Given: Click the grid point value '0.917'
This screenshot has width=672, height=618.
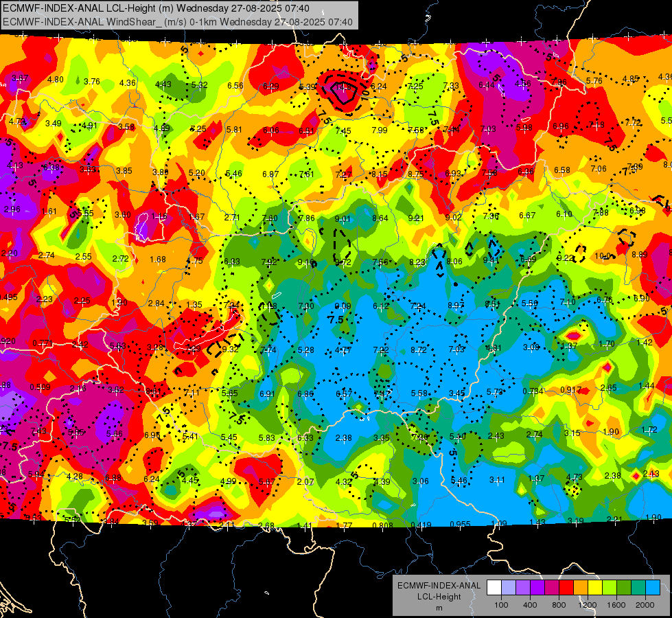Looking at the screenshot, I should coord(571,390).
